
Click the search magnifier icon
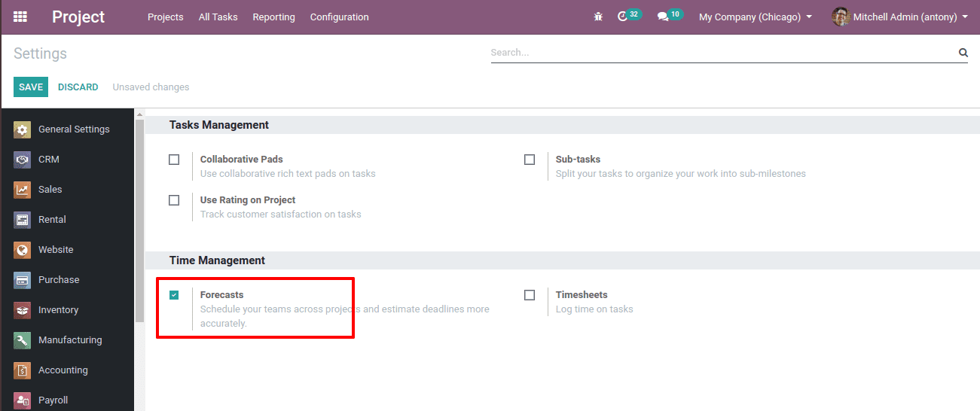(963, 53)
